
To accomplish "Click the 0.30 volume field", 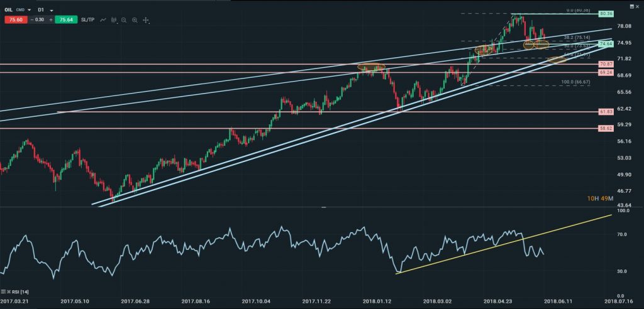I will click(x=40, y=20).
